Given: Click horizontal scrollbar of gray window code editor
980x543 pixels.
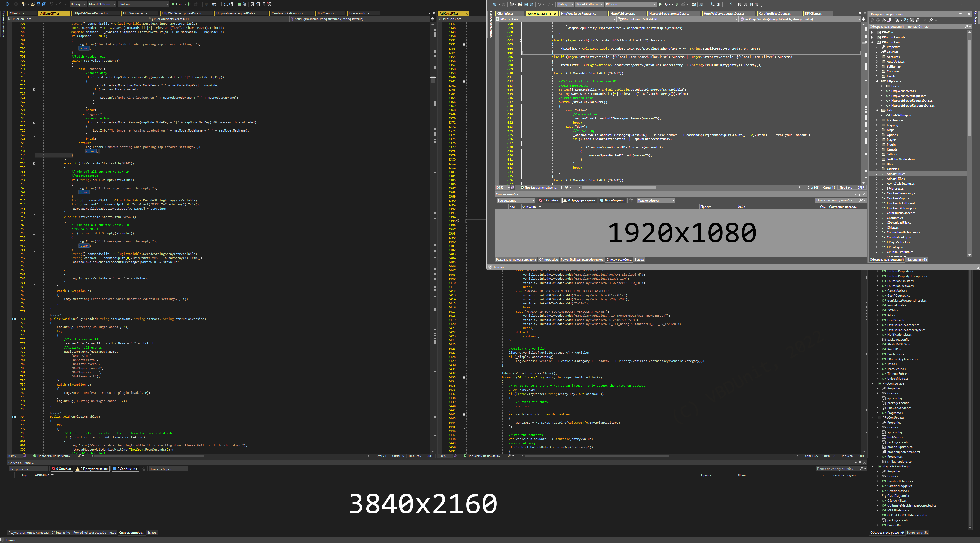Looking at the screenshot, I should 619,187.
